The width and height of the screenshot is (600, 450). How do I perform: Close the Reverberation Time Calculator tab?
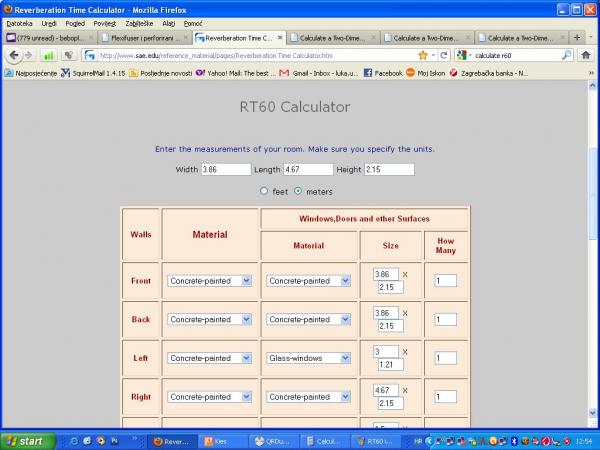280,38
